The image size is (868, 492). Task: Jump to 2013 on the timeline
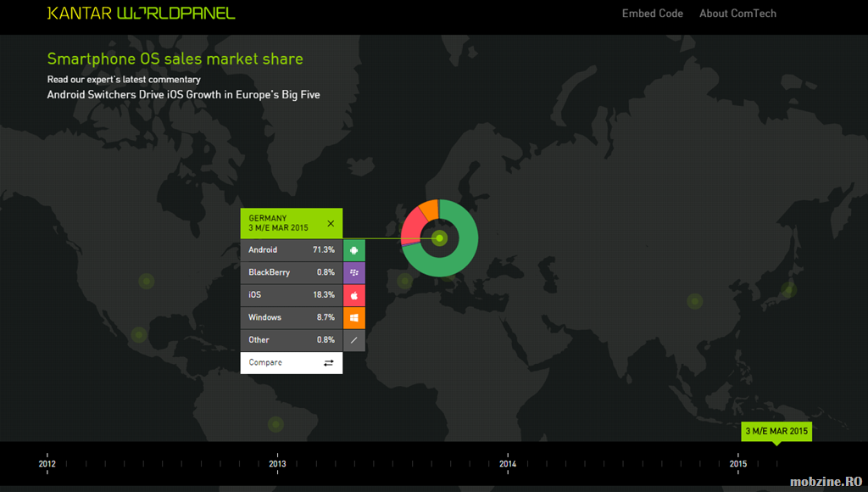point(277,463)
